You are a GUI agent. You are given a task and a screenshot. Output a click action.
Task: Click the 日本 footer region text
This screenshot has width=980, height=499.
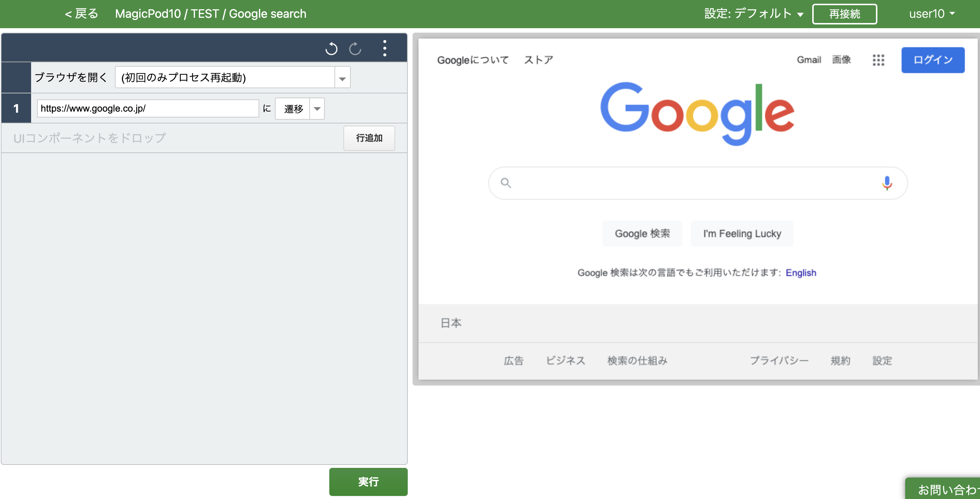point(451,323)
